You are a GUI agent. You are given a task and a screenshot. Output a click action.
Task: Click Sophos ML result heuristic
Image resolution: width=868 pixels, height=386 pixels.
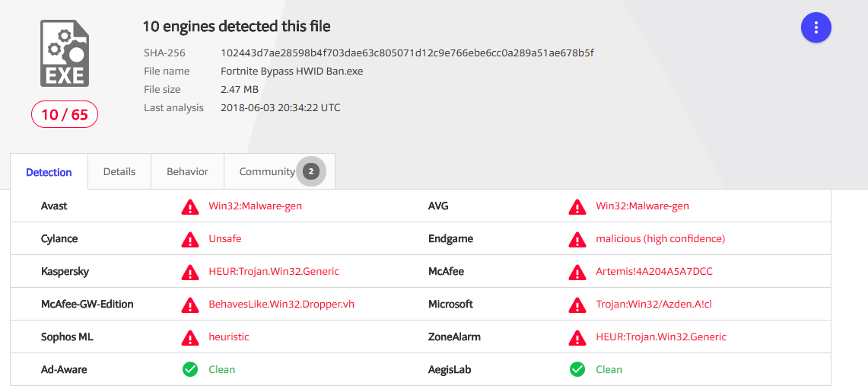[229, 337]
